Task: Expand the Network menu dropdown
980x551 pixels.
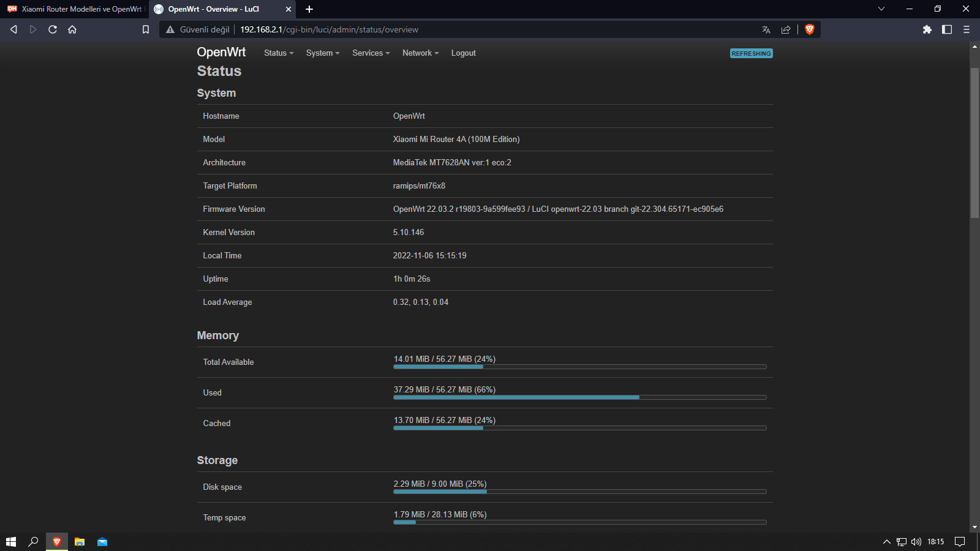Action: click(x=421, y=53)
